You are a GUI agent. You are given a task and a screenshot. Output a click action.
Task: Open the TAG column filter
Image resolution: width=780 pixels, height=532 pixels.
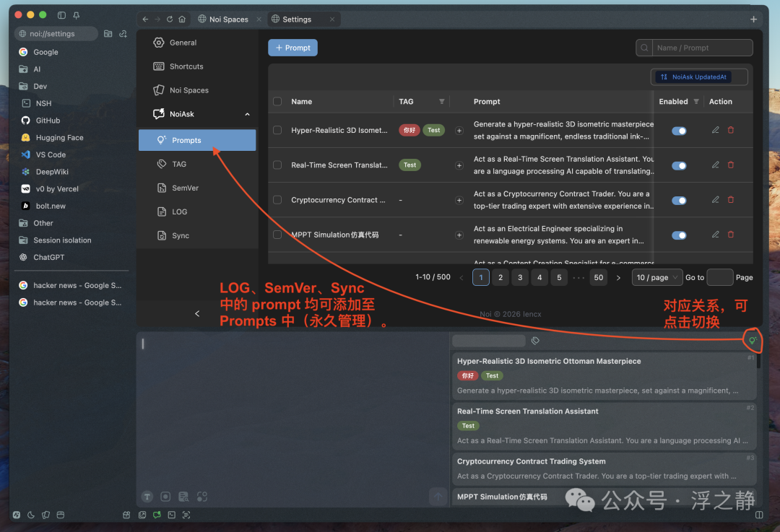point(442,102)
